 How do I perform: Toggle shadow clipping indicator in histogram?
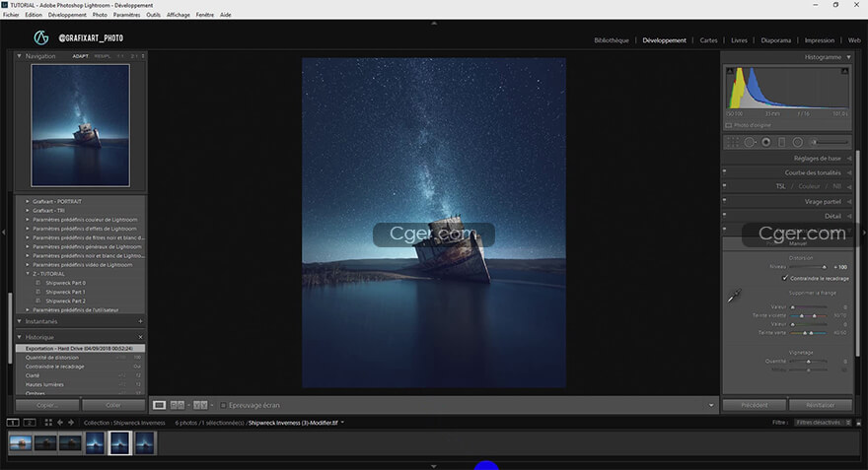pyautogui.click(x=730, y=71)
